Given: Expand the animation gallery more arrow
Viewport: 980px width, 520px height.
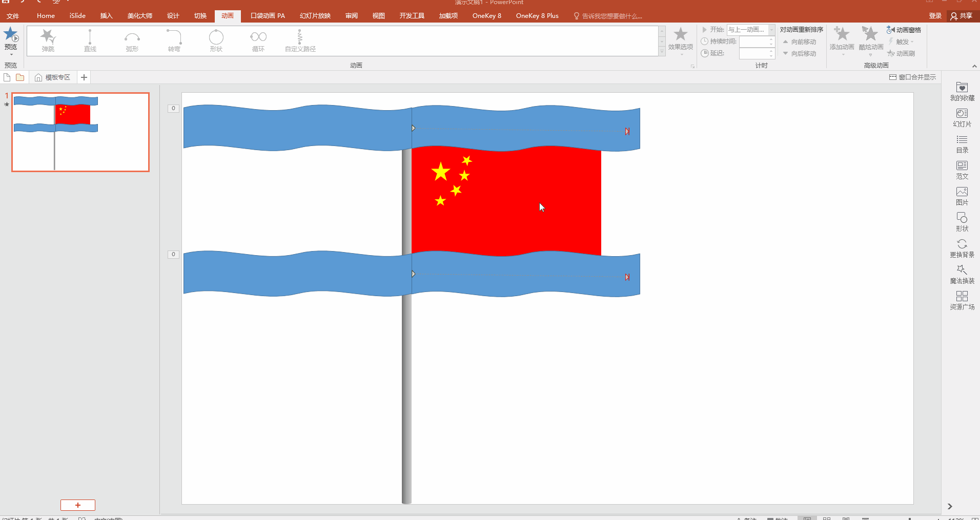Looking at the screenshot, I should (662, 52).
